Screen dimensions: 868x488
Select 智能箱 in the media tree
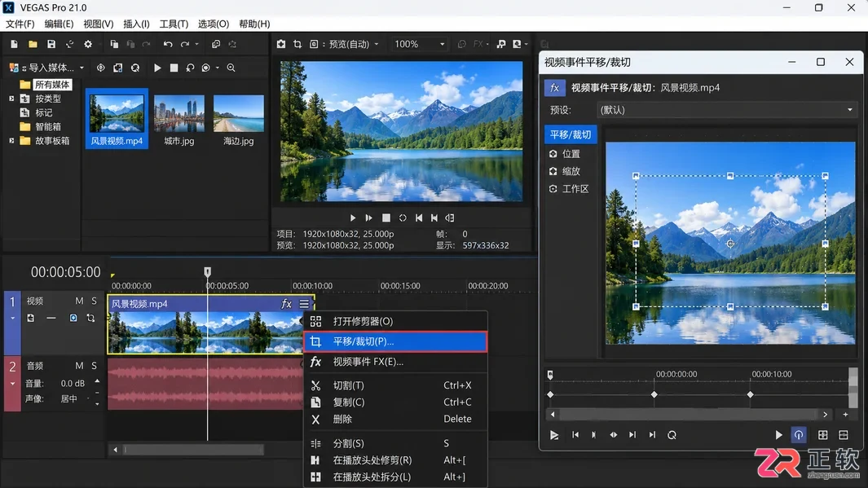click(48, 127)
